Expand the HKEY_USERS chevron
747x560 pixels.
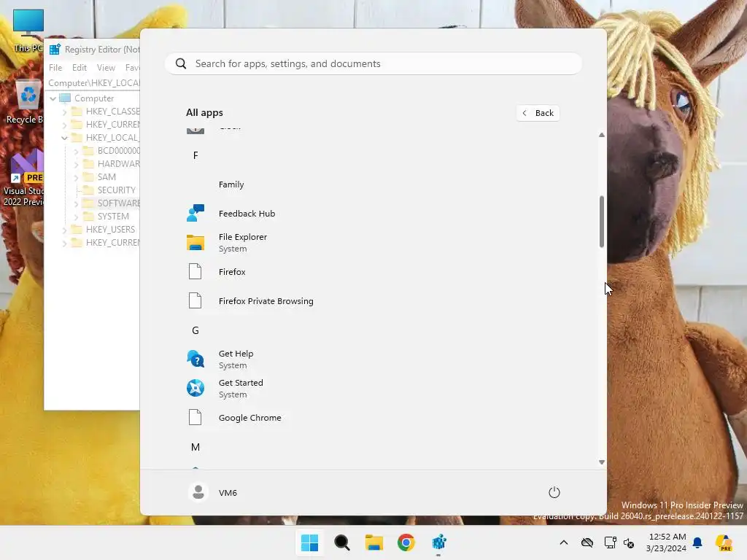(x=64, y=230)
